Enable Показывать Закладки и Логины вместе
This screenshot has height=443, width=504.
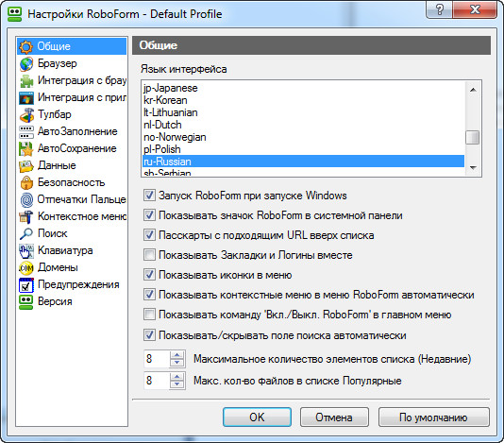(149, 255)
